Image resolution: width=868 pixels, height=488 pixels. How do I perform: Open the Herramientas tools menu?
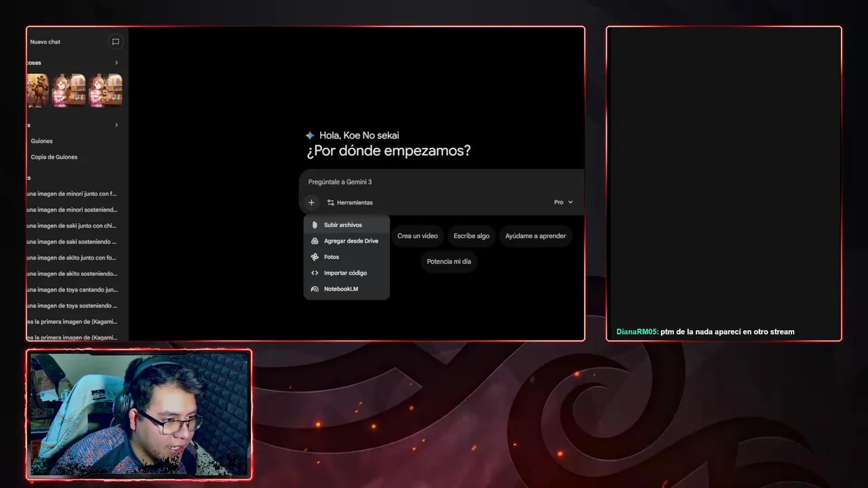[x=350, y=203]
